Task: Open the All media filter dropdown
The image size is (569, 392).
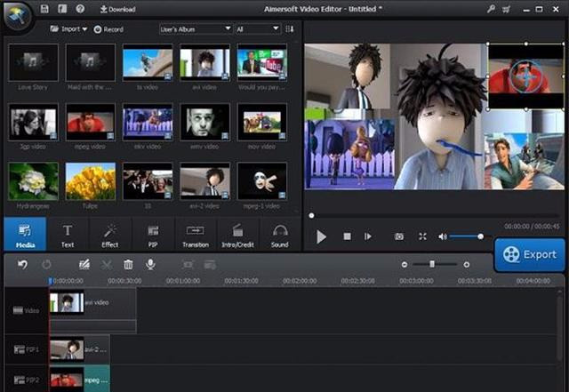Action: pos(258,29)
